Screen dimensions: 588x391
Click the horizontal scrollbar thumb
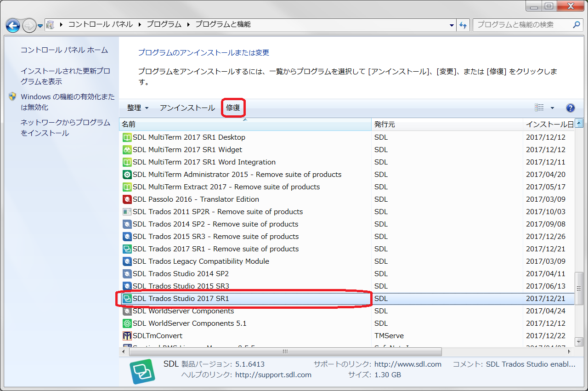pos(285,352)
